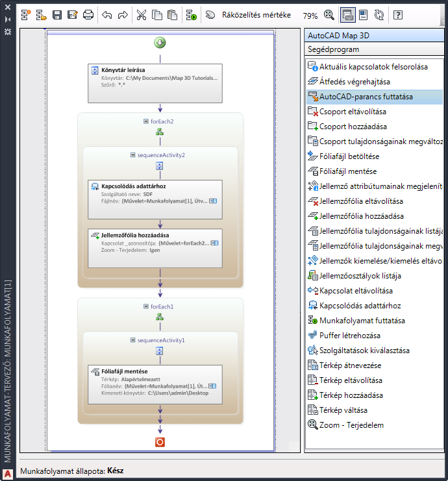
Task: Collapse the sequenceActivity2 block
Action: (x=133, y=155)
